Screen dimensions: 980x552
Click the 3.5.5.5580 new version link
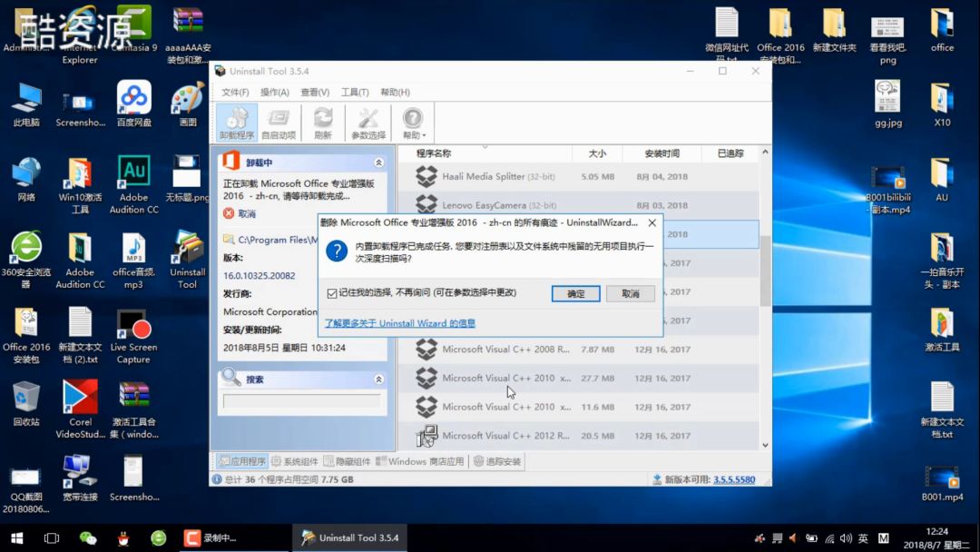[734, 479]
